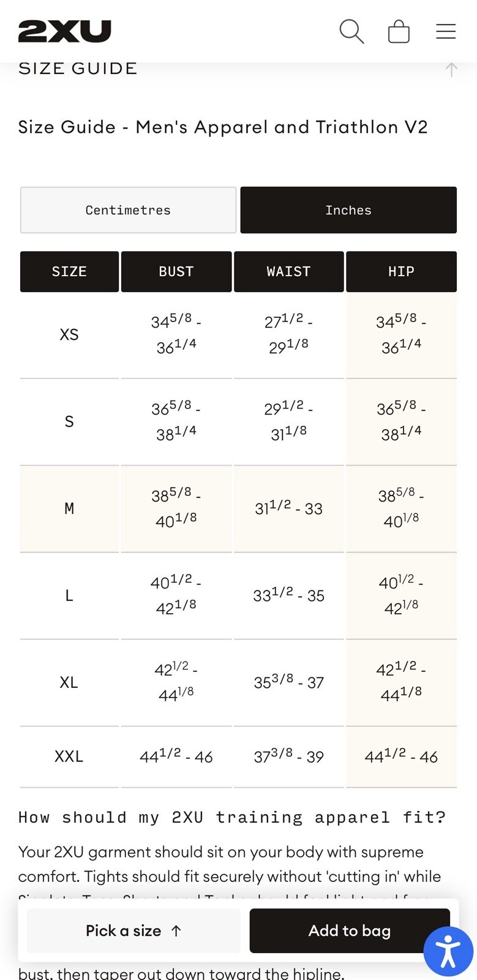Select the HIP column header
The image size is (477, 980).
(x=401, y=271)
